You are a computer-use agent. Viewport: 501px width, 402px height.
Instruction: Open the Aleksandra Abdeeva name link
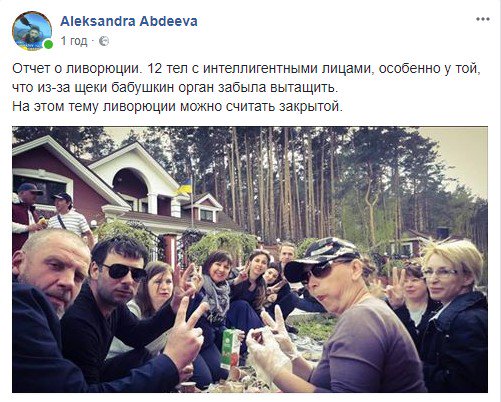tap(129, 21)
